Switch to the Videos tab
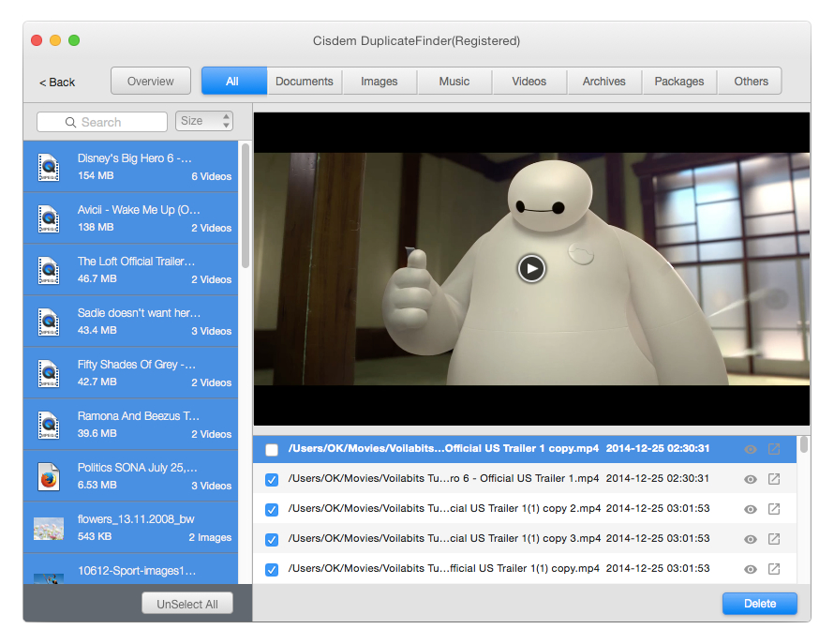834x644 pixels. click(x=529, y=81)
